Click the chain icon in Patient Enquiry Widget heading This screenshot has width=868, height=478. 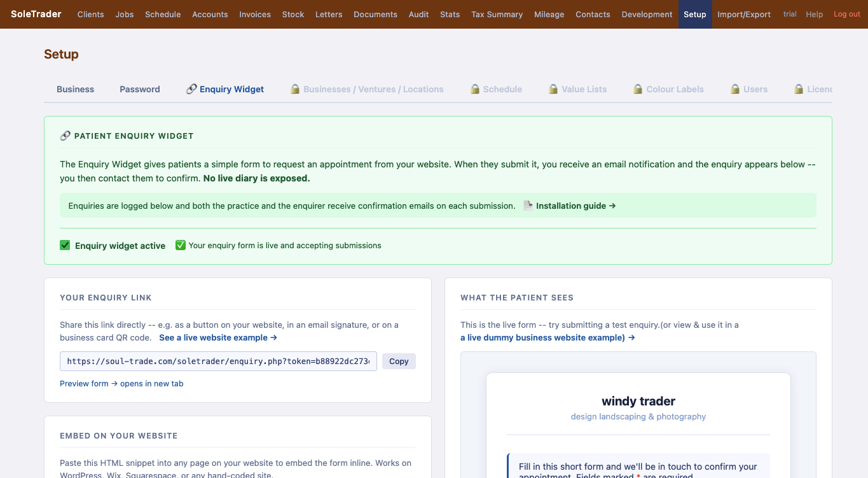tap(65, 136)
